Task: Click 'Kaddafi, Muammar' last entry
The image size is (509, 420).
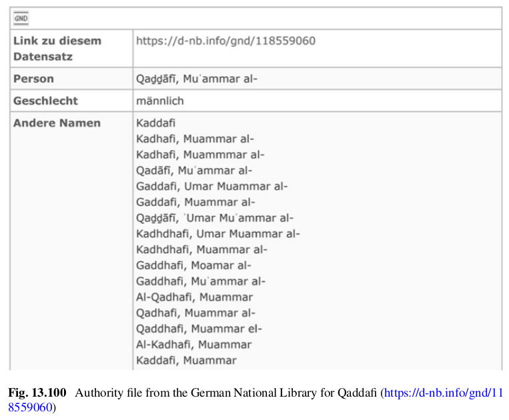Action: tap(186, 361)
